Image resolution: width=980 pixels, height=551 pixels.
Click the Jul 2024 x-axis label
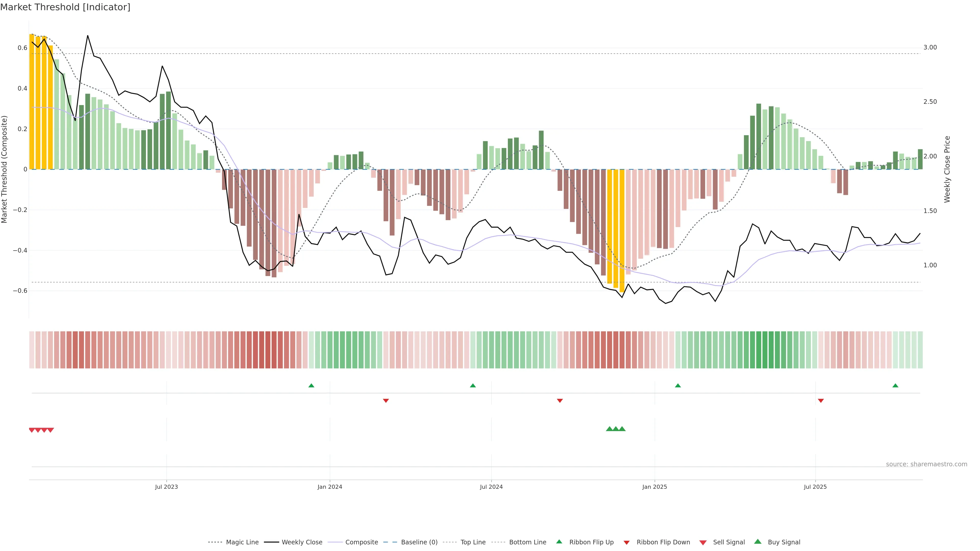[x=491, y=487]
